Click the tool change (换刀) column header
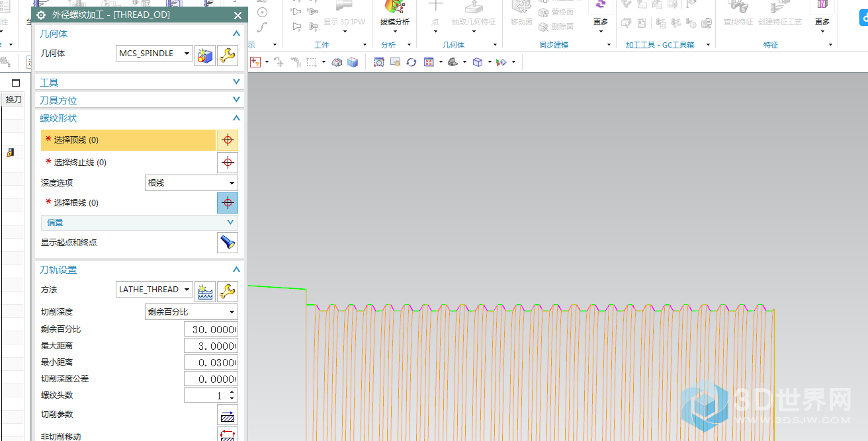Screen dimensions: 868x441 click(x=13, y=100)
